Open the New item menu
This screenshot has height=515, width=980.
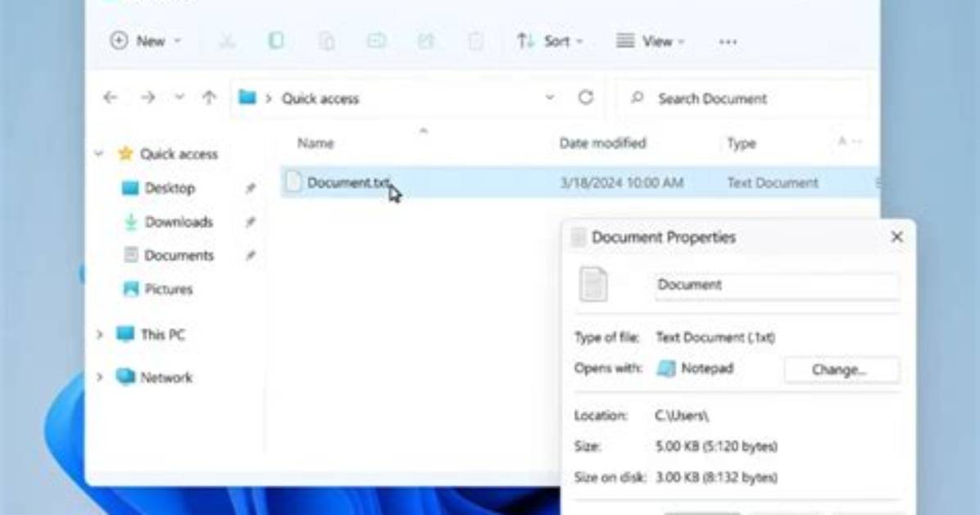click(146, 41)
